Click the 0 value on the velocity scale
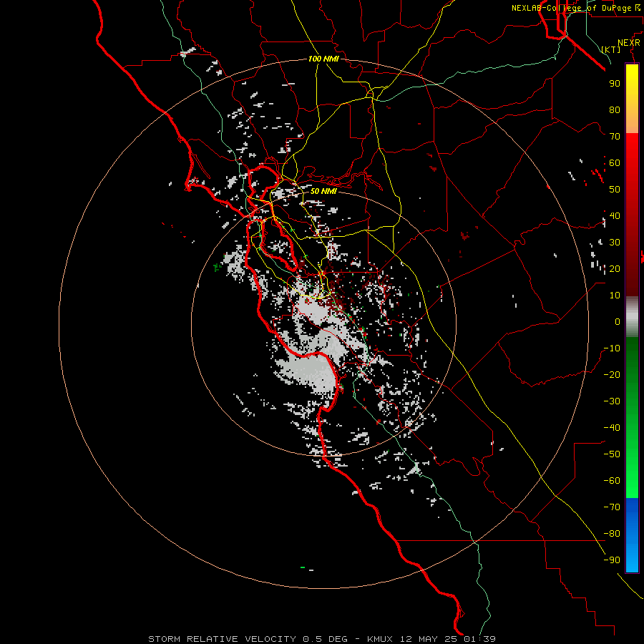Viewport: 644px width, 644px height. (x=618, y=322)
